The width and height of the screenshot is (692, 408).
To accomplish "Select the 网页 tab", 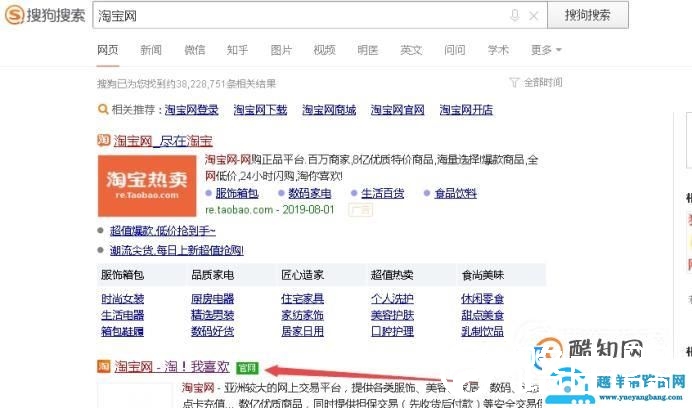I will pos(108,50).
